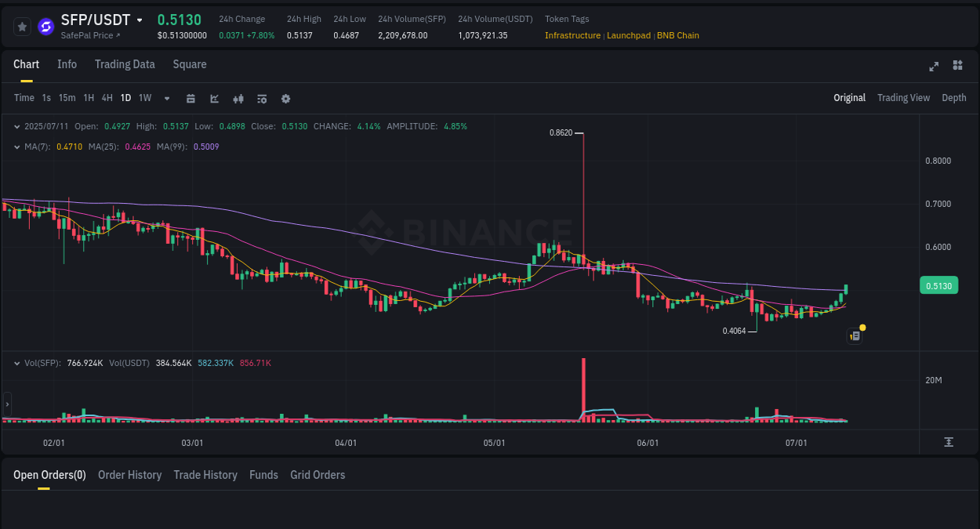Open the chart layout grid icon
This screenshot has height=529, width=980.
(957, 67)
